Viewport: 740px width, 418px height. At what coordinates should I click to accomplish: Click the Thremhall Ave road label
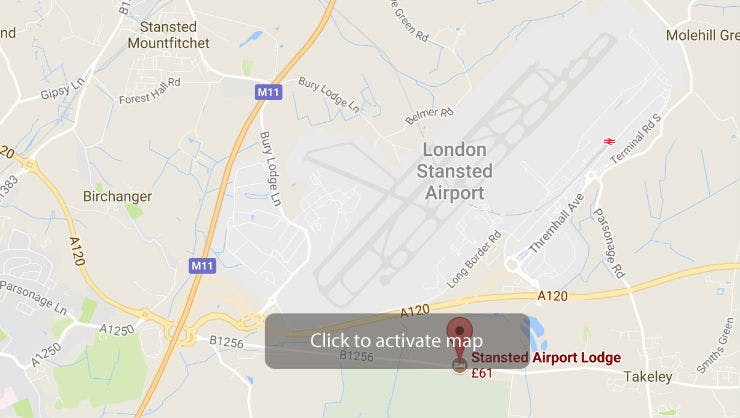pos(557,224)
